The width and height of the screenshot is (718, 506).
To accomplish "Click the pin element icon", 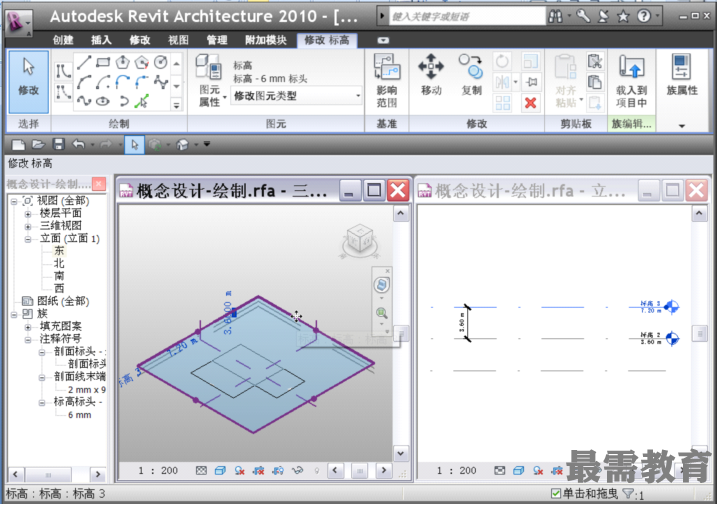I will pyautogui.click(x=531, y=82).
